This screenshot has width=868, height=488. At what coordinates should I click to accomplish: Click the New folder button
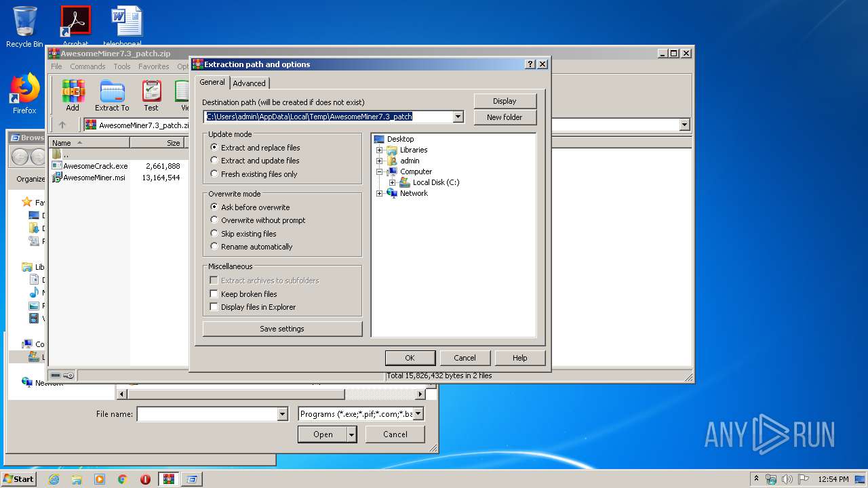coord(505,117)
